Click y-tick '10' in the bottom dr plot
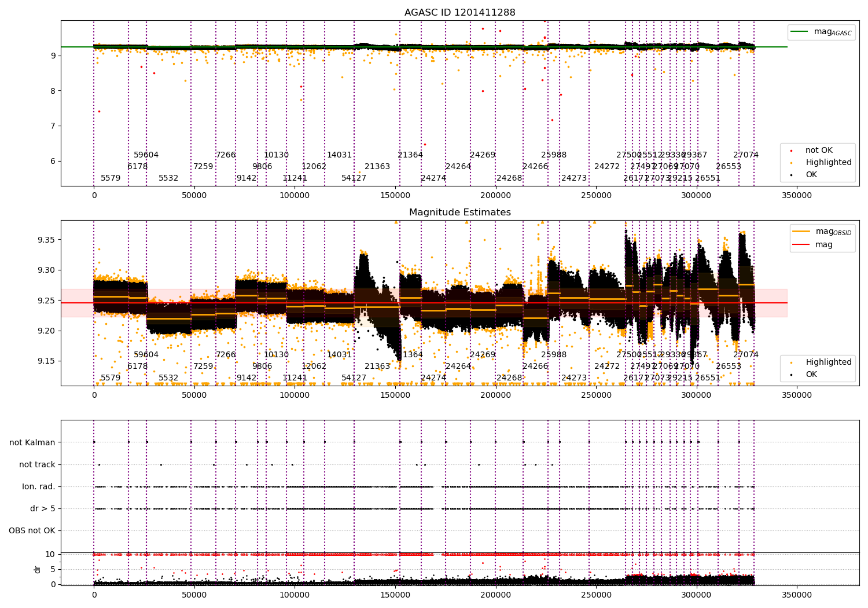The image size is (868, 608). pos(50,554)
